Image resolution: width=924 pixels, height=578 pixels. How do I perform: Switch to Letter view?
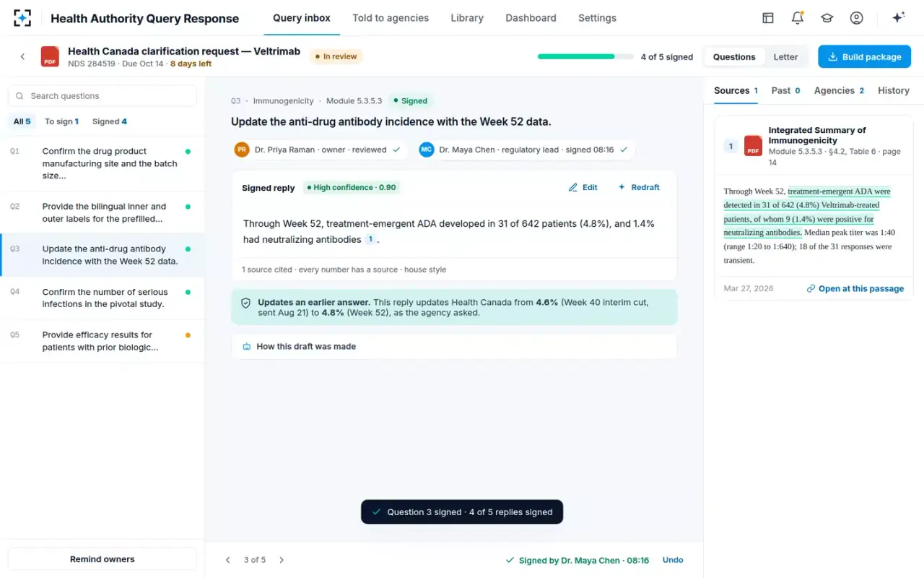coord(785,57)
